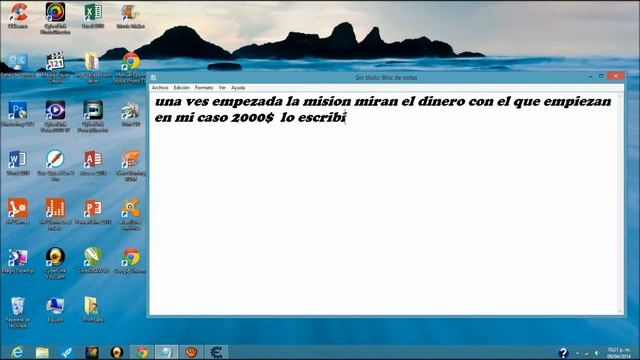Select the Magic Desktop shortcut icon
The image size is (640, 360).
(18, 260)
